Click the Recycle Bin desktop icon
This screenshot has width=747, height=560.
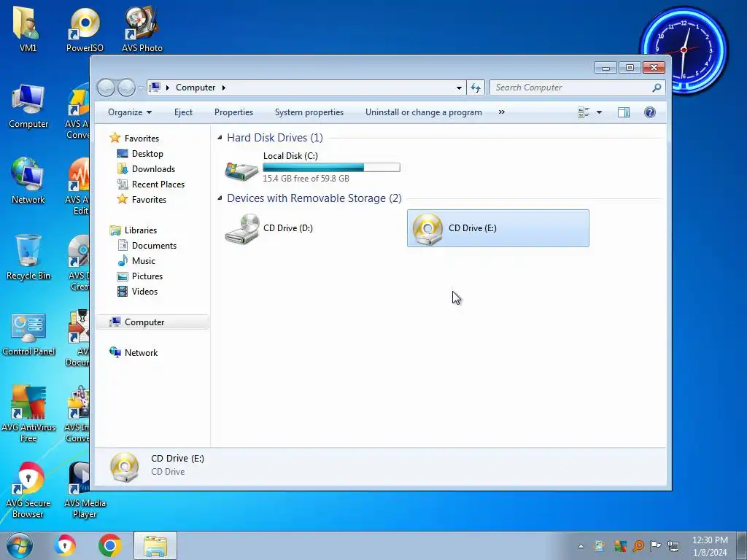point(28,257)
